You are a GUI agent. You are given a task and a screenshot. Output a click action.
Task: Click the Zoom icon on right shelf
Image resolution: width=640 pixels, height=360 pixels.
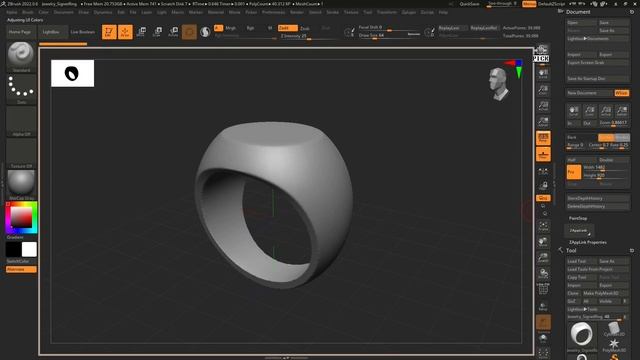tap(543, 90)
